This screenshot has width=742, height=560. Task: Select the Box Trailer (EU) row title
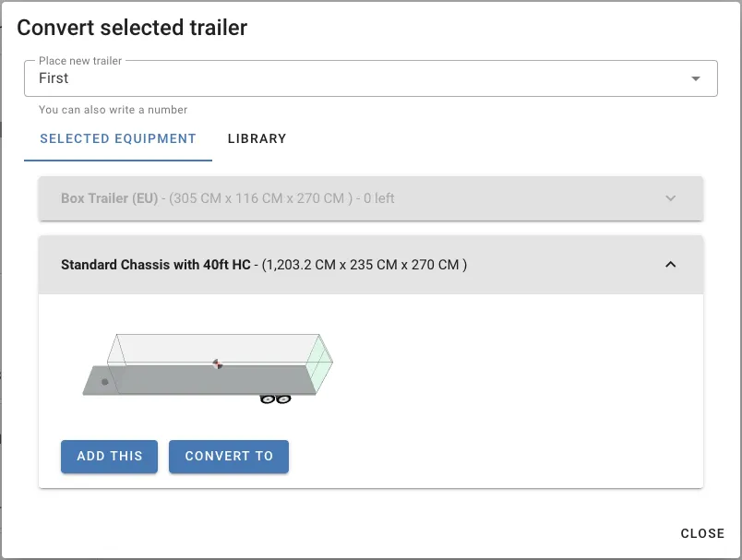pyautogui.click(x=109, y=198)
